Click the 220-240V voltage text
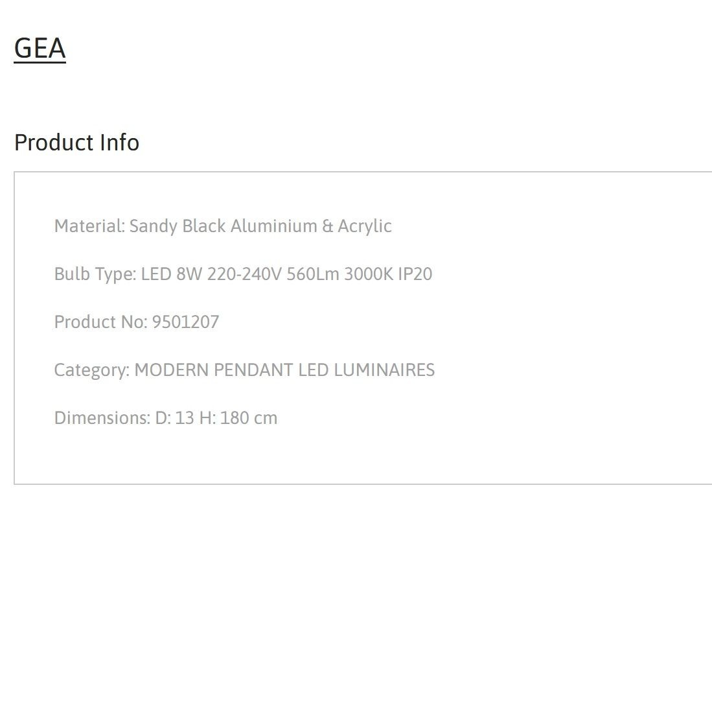 [244, 274]
